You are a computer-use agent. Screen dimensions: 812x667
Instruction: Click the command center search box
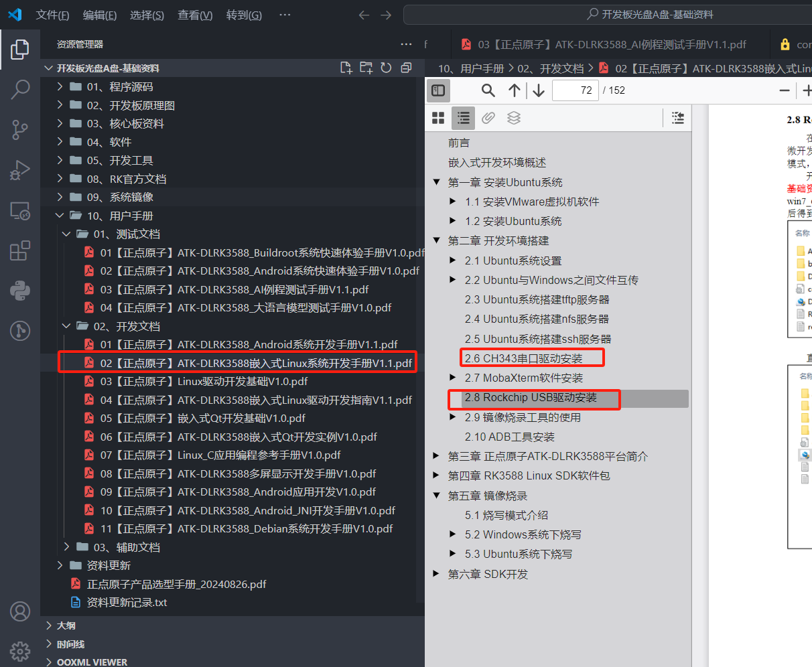coord(608,15)
